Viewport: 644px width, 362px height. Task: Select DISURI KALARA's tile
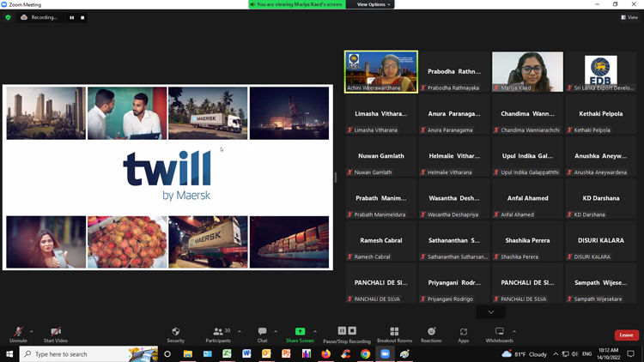pos(600,241)
